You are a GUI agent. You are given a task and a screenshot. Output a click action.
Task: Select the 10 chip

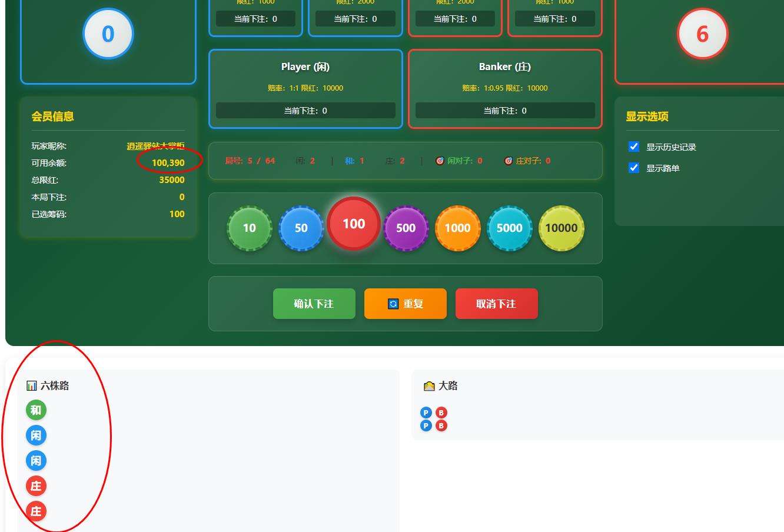coord(249,228)
